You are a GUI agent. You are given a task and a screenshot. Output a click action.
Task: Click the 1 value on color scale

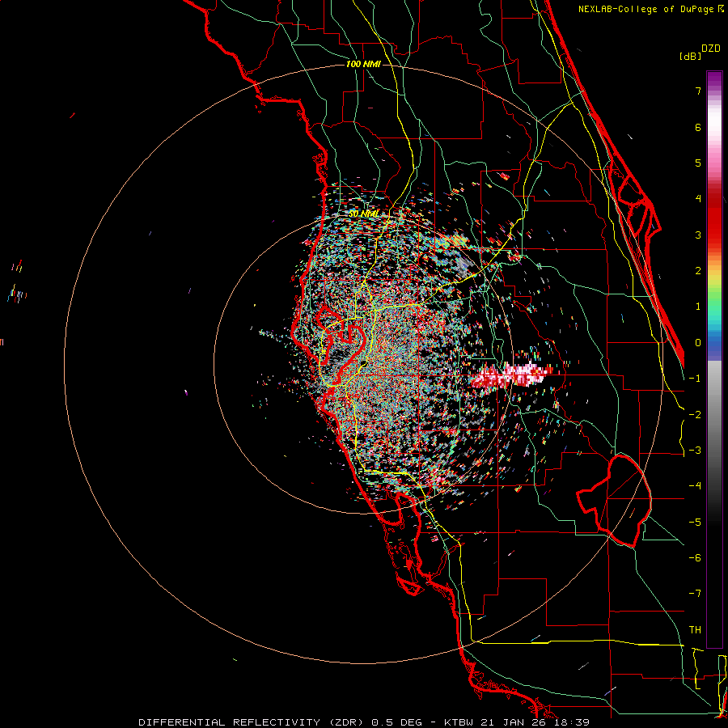698,307
